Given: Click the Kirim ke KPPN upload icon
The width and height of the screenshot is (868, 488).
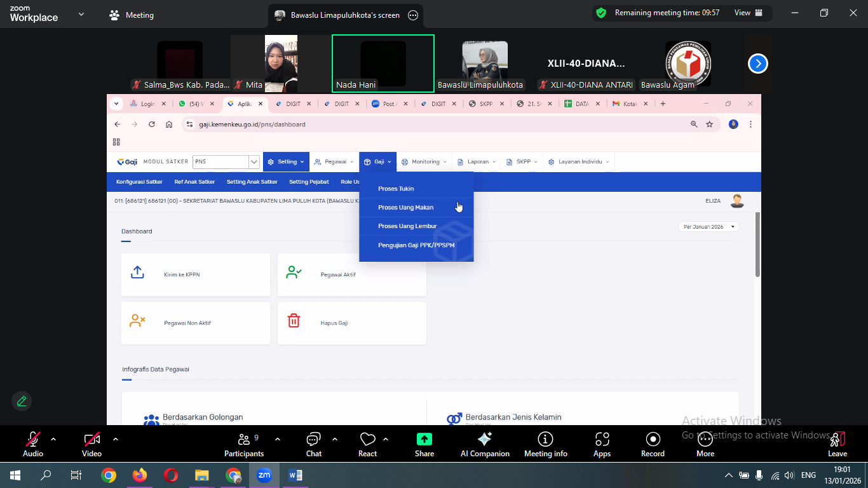Looking at the screenshot, I should [x=137, y=273].
